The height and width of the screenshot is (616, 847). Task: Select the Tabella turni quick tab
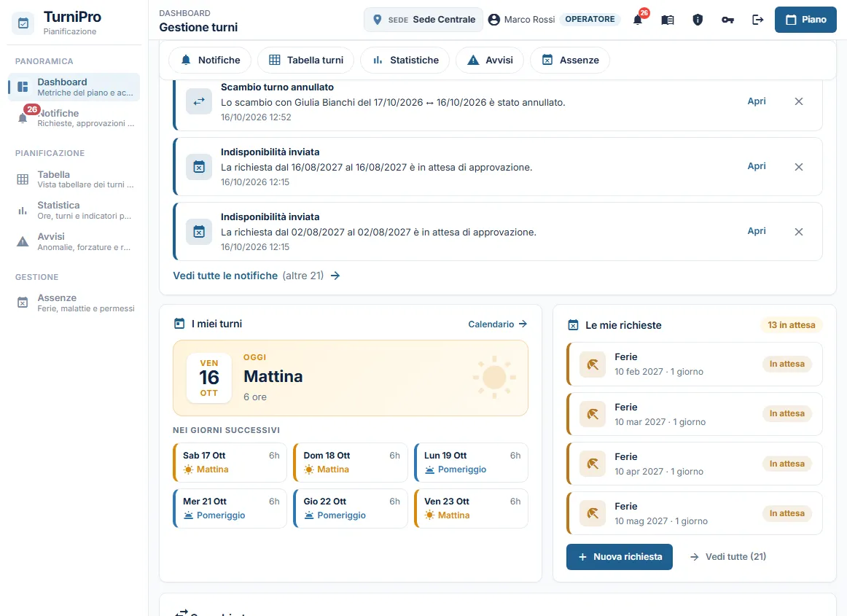[305, 60]
